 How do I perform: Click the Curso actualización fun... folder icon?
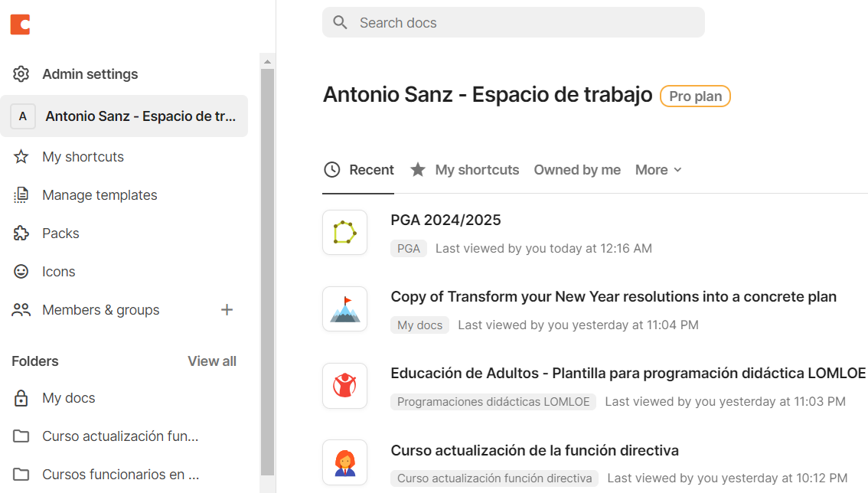coord(21,436)
